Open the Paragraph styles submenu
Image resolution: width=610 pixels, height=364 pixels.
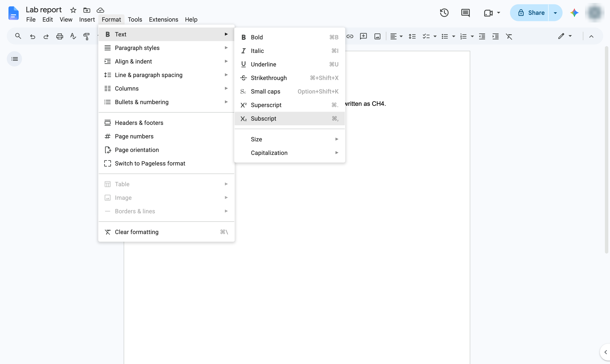(166, 48)
